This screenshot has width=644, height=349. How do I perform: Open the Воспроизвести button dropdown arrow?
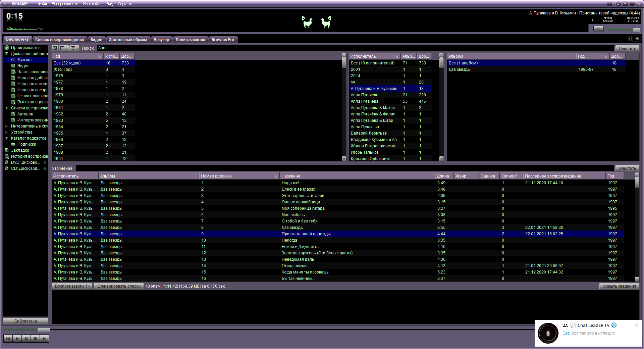89,286
